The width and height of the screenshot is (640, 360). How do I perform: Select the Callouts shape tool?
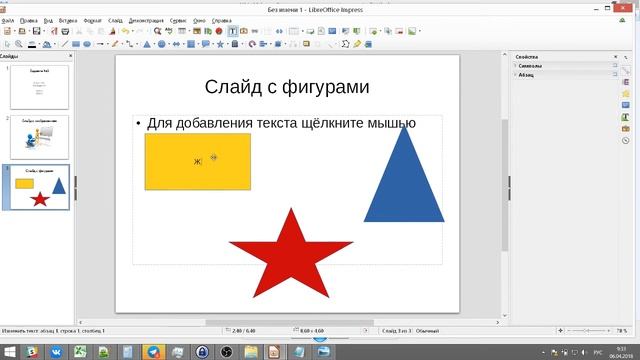pos(206,44)
